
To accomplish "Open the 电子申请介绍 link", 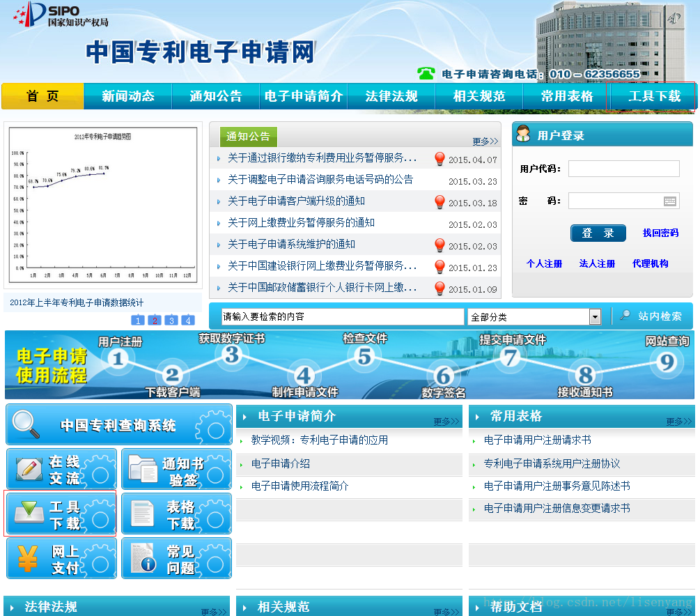I will (281, 463).
